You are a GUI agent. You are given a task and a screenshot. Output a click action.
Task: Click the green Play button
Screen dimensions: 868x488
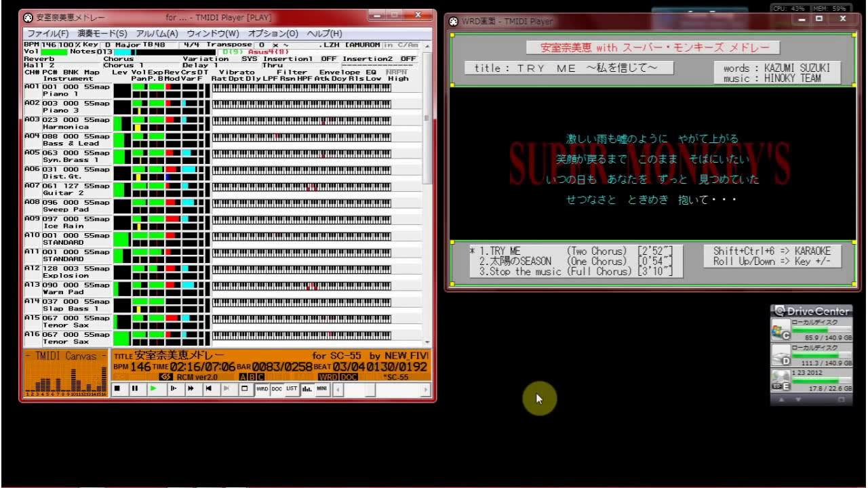coord(153,389)
